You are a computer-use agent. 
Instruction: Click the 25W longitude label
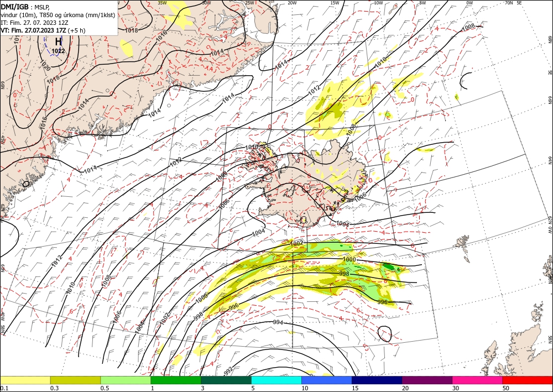tap(249, 3)
